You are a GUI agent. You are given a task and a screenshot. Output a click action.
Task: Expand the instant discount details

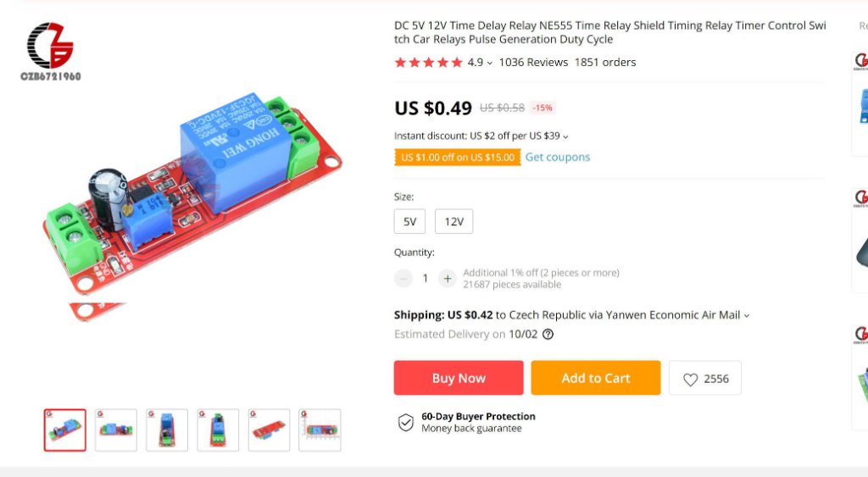pos(565,136)
